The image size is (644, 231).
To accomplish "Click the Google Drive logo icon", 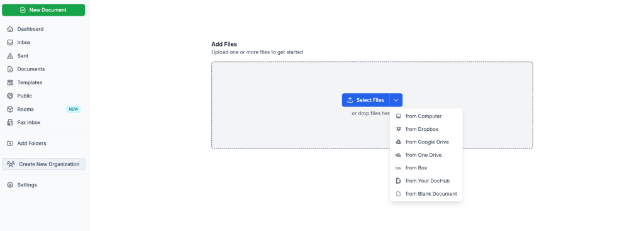I will (x=398, y=142).
